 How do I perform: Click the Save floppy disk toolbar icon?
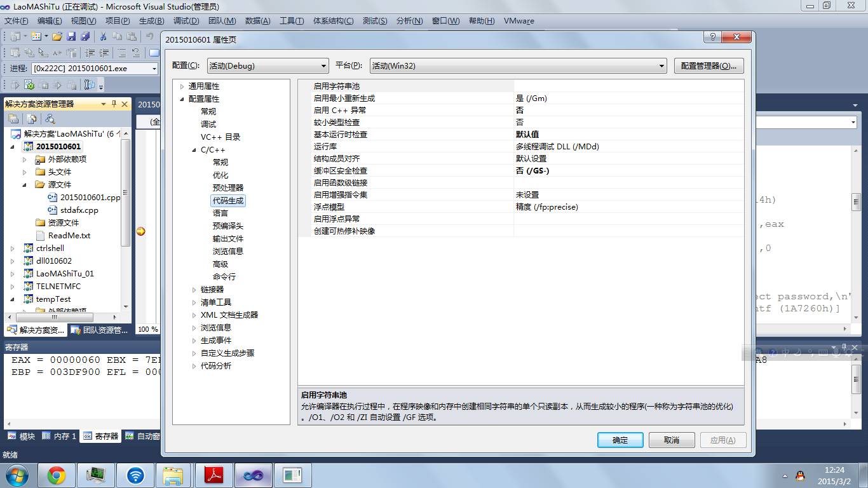point(71,36)
